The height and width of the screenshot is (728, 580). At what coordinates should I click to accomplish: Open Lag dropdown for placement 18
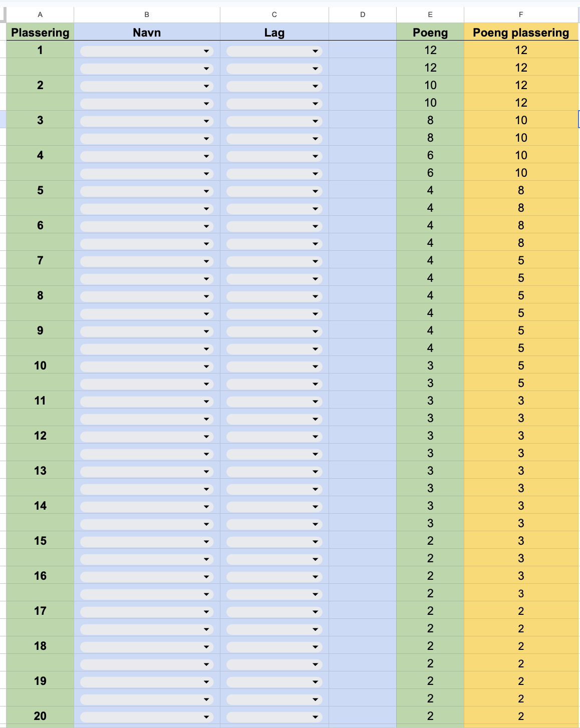[x=274, y=647]
